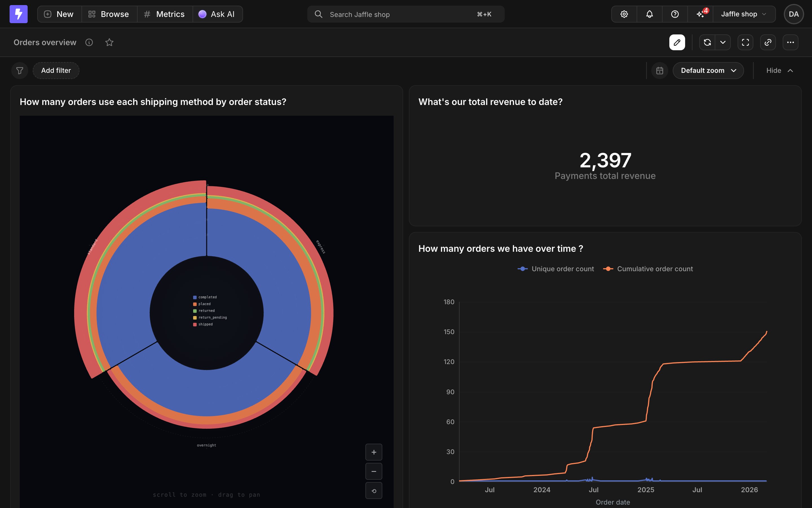The width and height of the screenshot is (812, 508).
Task: Focus the Search Jaffle shop field
Action: tap(406, 14)
